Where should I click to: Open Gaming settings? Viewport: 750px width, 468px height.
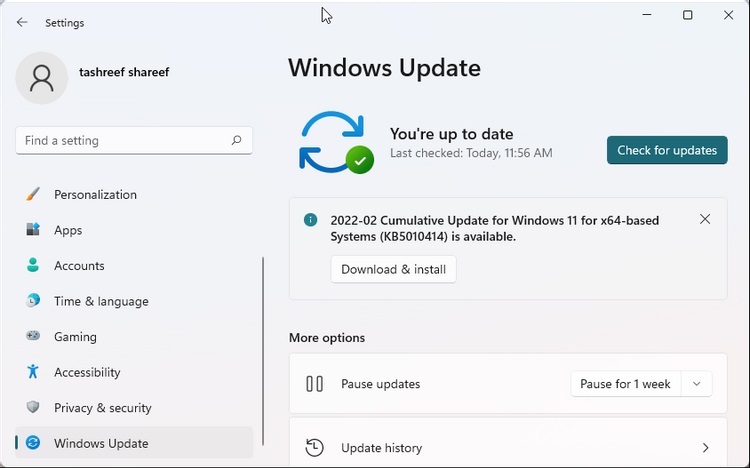coord(134,336)
